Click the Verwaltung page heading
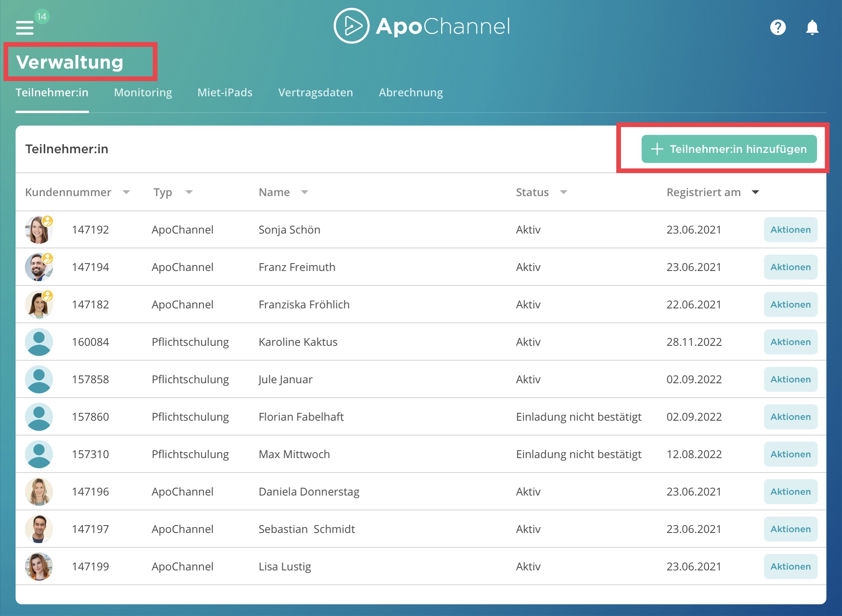Screen dimensions: 842x616 [70, 62]
